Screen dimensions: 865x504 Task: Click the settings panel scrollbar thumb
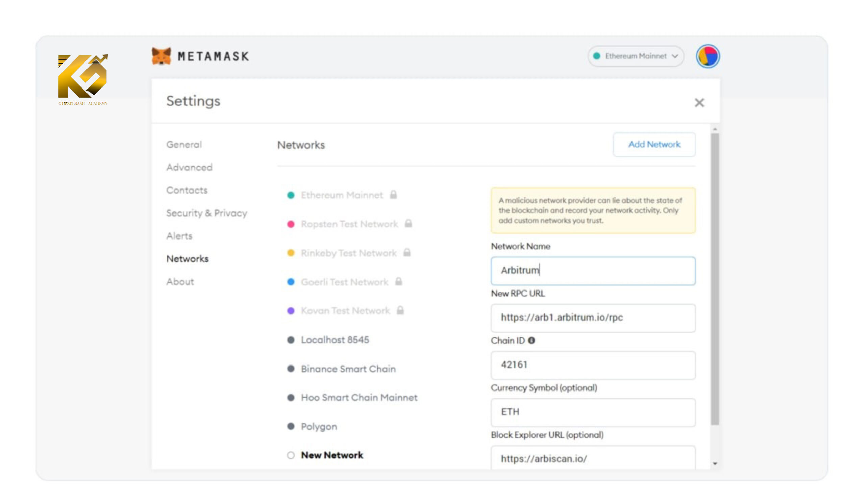coord(715,279)
